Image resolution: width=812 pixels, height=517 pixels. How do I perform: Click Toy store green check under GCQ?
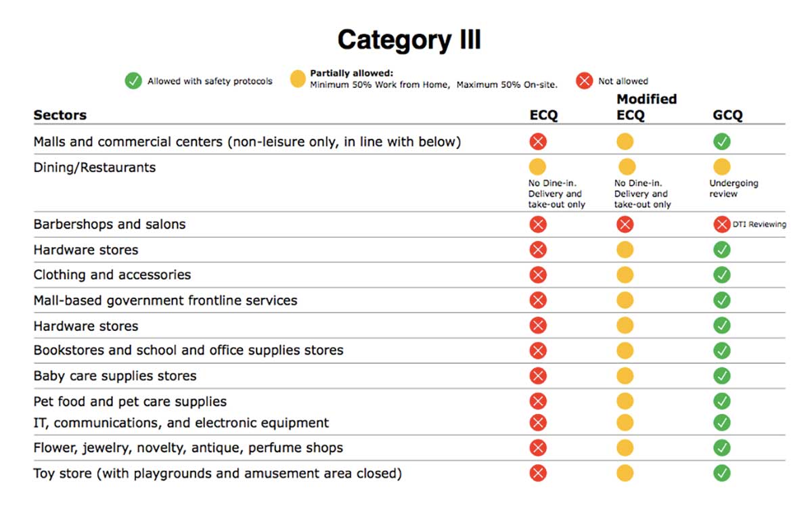coord(722,473)
